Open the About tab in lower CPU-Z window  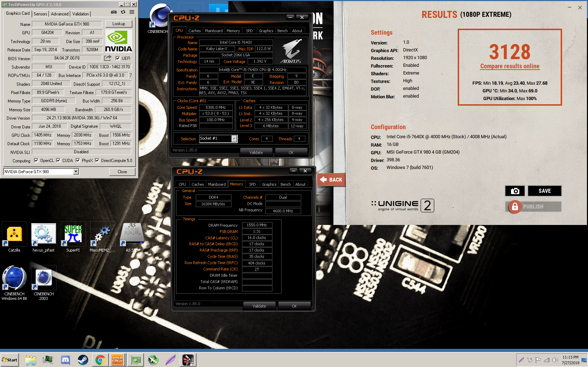click(x=300, y=184)
